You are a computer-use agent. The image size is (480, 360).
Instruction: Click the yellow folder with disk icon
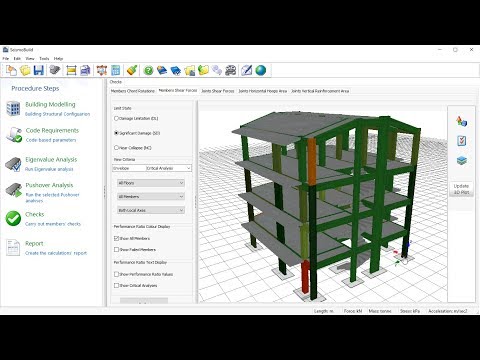pos(189,70)
